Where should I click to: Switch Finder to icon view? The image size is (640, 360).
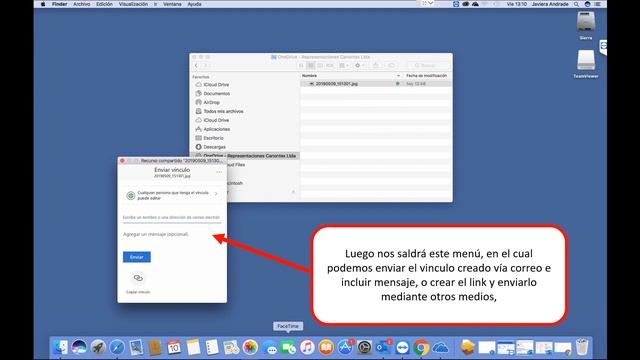(x=302, y=66)
